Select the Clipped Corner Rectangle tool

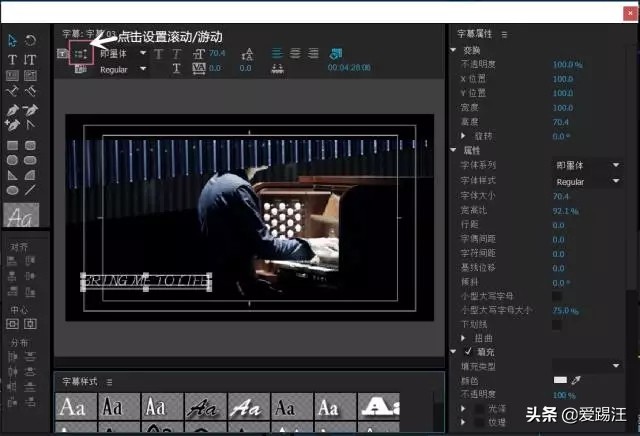click(12, 160)
